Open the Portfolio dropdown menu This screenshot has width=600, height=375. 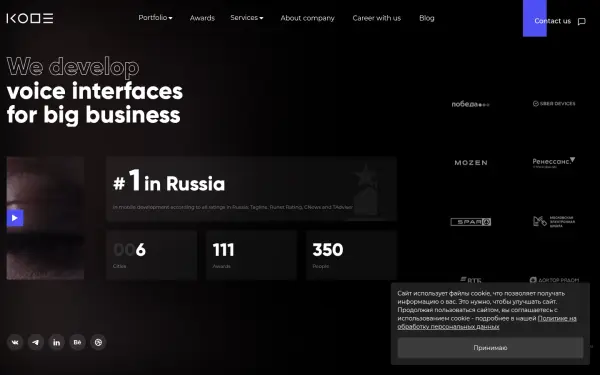[155, 18]
